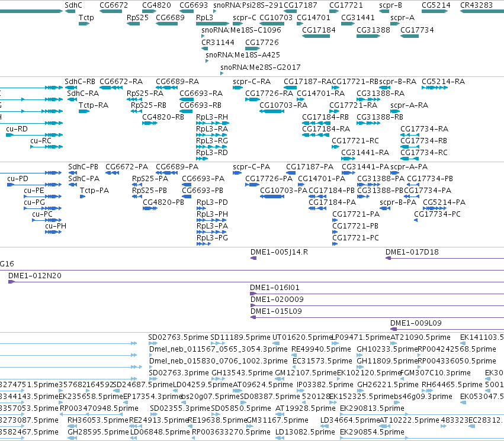Click the DME1-012N20 clone label
This screenshot has width=504, height=441.
pyautogui.click(x=35, y=276)
